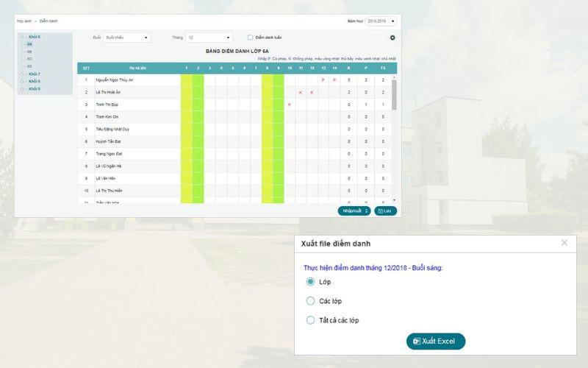The width and height of the screenshot is (588, 368).
Task: Click the P column header
Action: [x=366, y=68]
